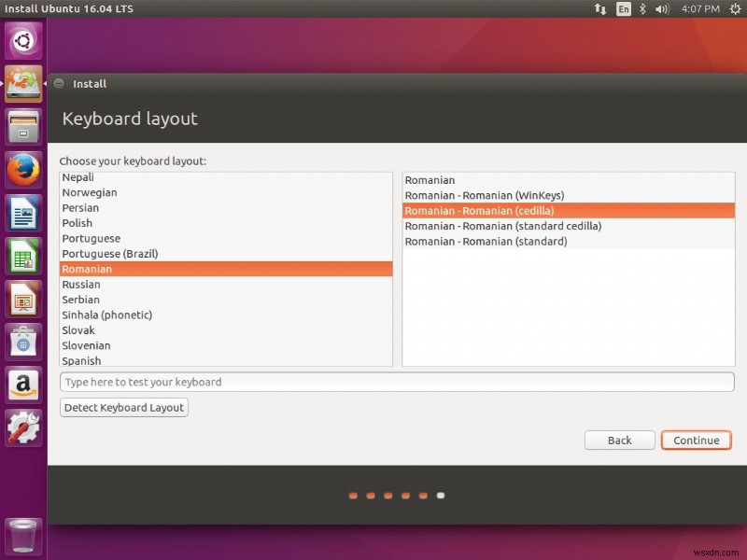The height and width of the screenshot is (560, 747).
Task: Open Firefox from the launcher
Action: point(22,171)
